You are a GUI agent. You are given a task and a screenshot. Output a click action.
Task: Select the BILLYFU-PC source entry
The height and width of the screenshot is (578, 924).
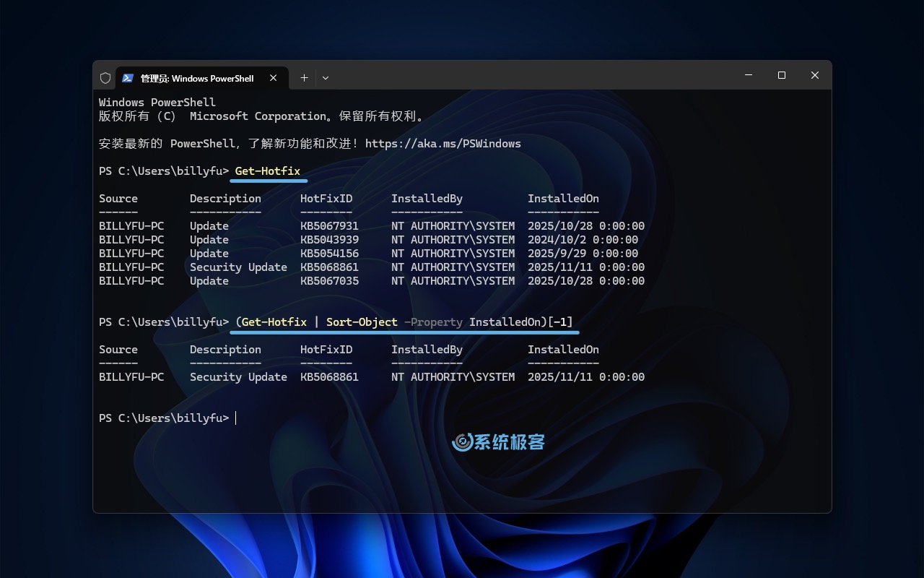[133, 376]
